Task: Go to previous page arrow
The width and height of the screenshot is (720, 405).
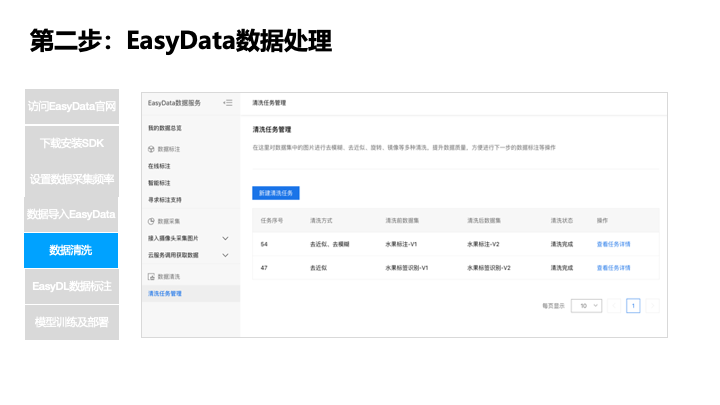Action: [614, 306]
